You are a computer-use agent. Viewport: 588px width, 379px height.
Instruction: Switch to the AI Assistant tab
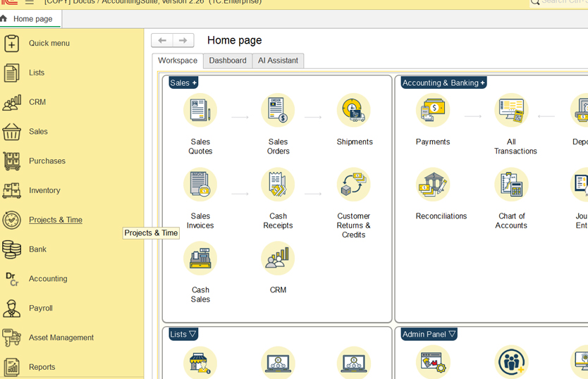tap(278, 61)
